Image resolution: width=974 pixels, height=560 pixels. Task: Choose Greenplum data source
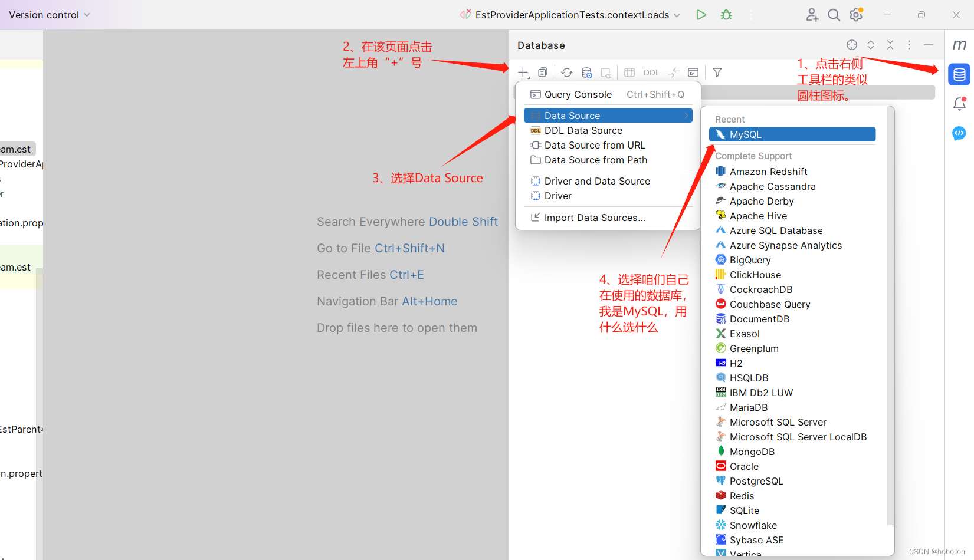coord(792,348)
